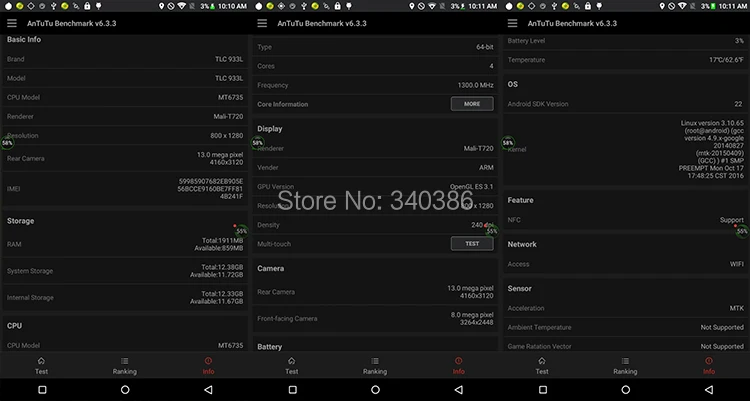
Task: Select the Front-facing Camera row
Action: pyautogui.click(x=375, y=319)
